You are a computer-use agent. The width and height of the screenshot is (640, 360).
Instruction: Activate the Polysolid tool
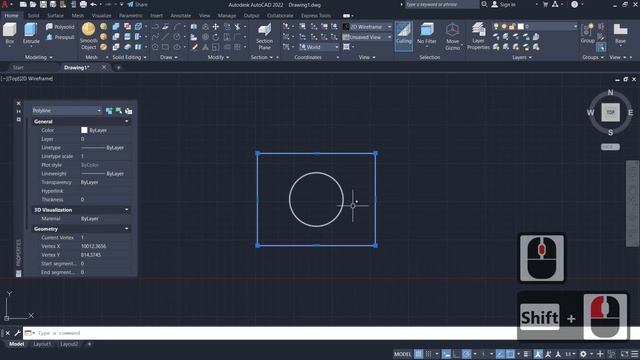60,27
